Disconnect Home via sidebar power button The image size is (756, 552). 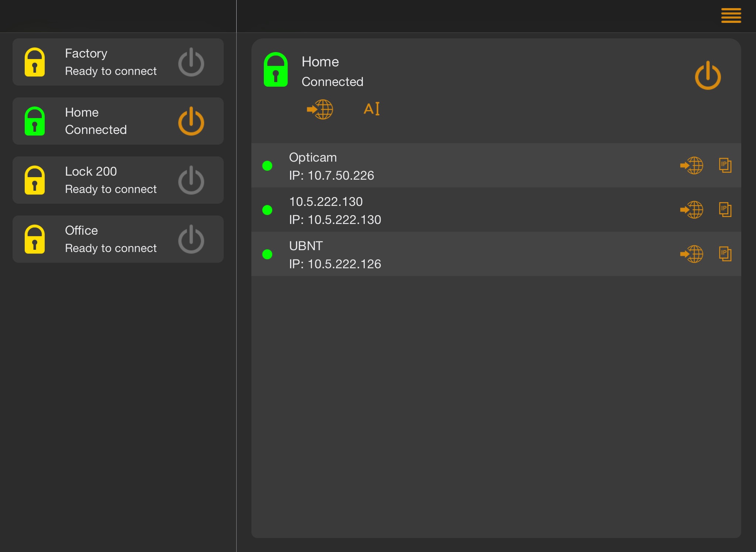click(x=191, y=121)
